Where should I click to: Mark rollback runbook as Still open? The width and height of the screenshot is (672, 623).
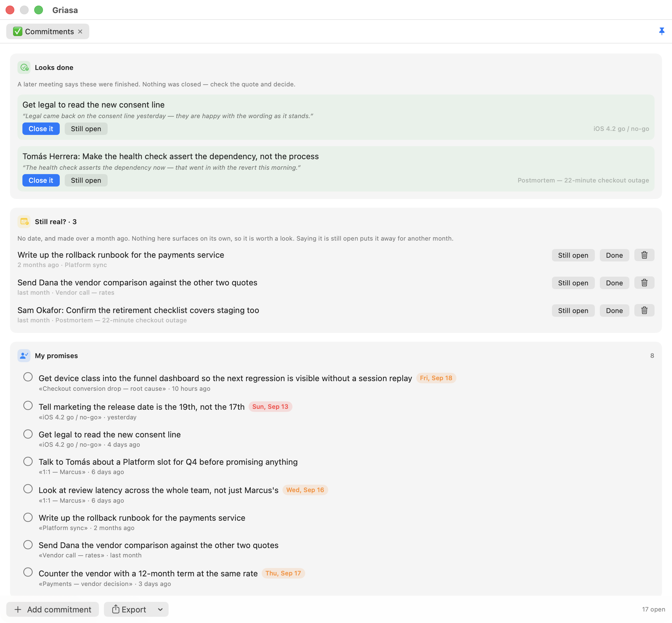[573, 255]
